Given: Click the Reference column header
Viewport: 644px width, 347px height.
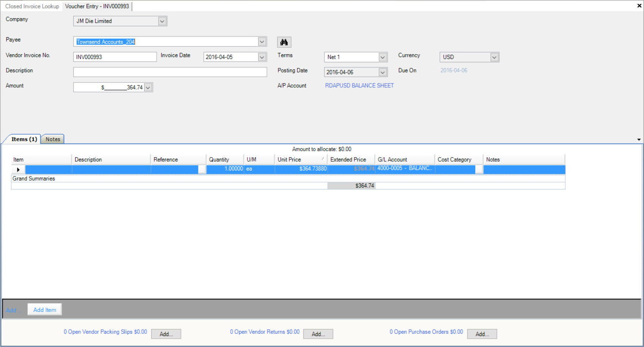Looking at the screenshot, I should click(x=178, y=159).
